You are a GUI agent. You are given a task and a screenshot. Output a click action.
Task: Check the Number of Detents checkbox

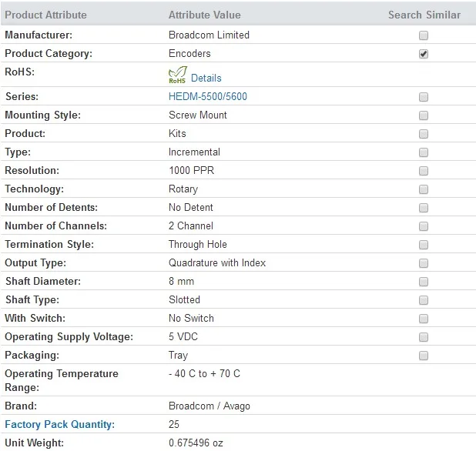click(x=424, y=208)
